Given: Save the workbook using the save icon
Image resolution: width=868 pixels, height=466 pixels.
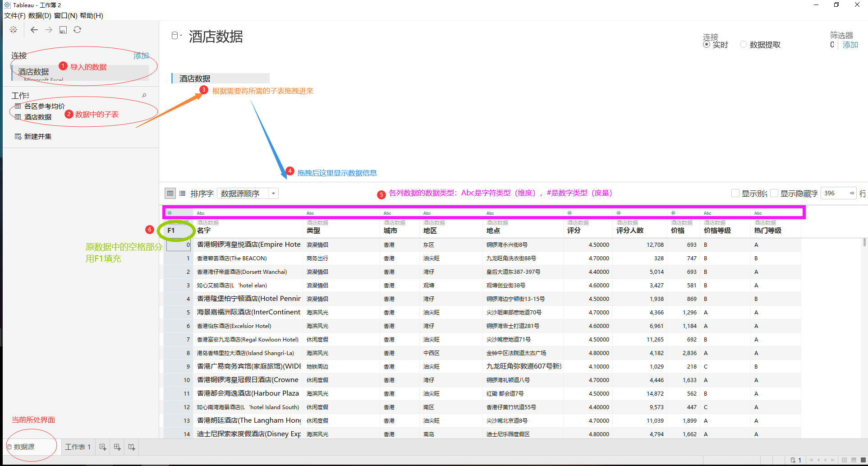Looking at the screenshot, I should coord(63,29).
